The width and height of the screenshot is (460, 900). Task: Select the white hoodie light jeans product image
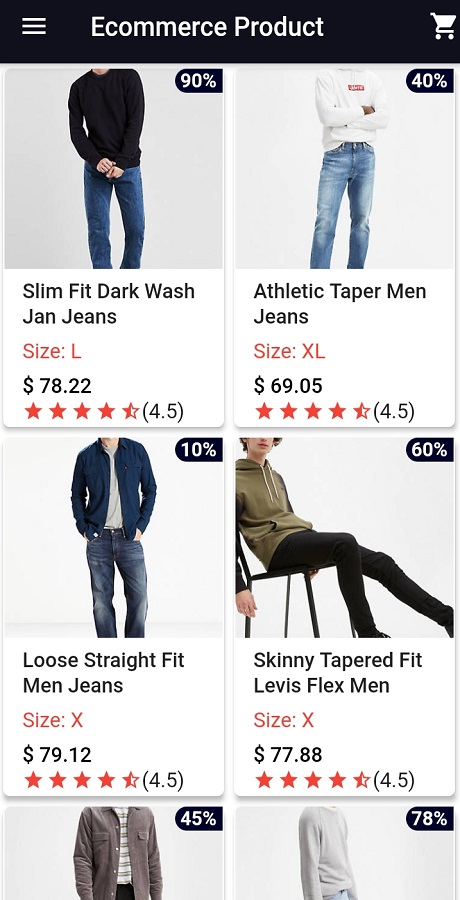[x=345, y=169]
